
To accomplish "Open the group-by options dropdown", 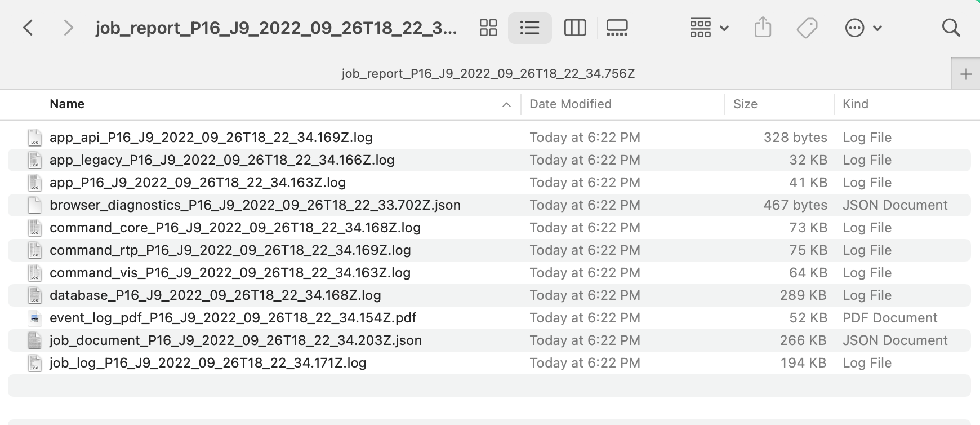I will click(x=709, y=28).
